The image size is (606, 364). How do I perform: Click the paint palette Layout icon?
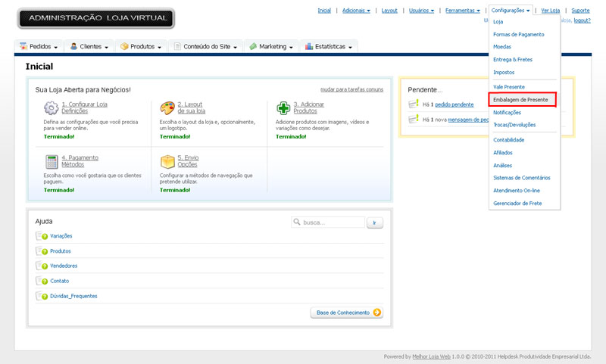167,107
